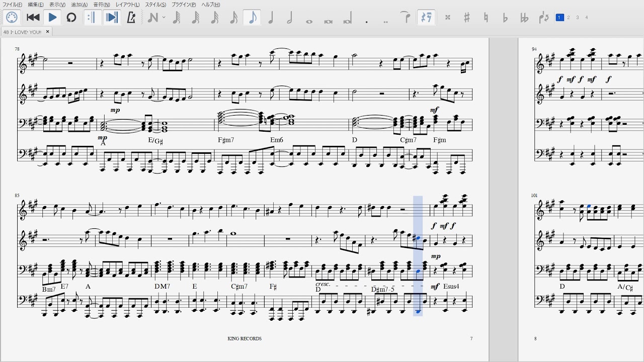Open the note input mode dropdown arrow
Image resolution: width=644 pixels, height=362 pixels.
164,18
